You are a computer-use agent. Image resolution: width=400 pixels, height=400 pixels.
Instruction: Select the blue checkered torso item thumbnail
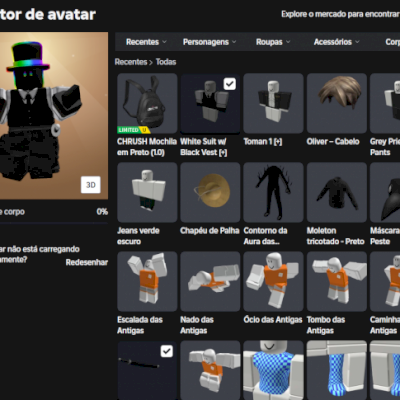click(273, 370)
